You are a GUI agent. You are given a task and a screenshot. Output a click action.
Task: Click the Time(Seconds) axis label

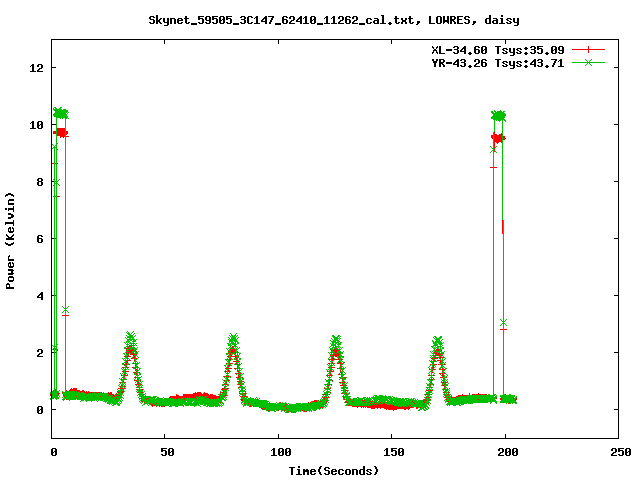click(x=334, y=471)
